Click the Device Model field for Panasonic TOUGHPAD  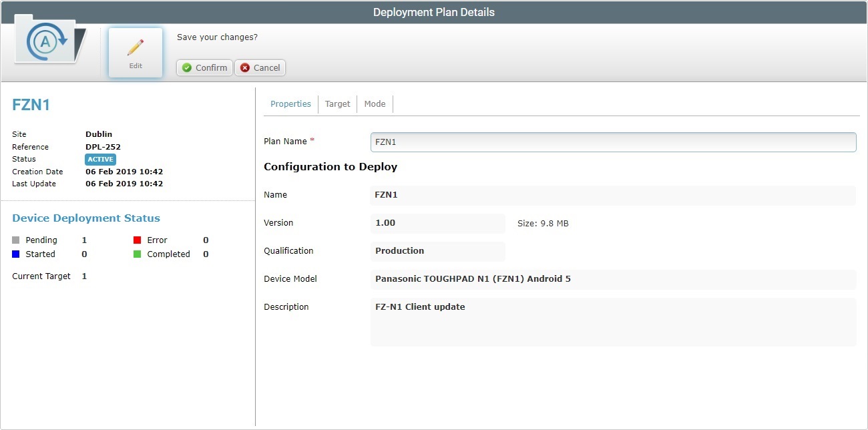(612, 278)
